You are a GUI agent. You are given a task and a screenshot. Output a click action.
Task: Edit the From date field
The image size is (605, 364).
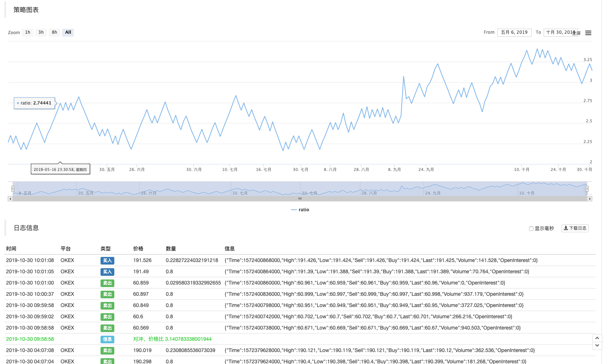click(x=514, y=32)
